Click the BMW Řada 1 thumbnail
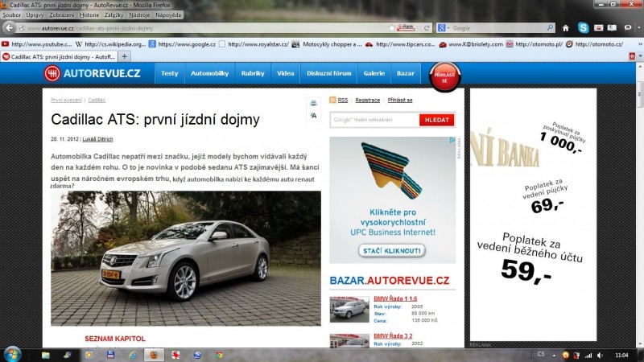This screenshot has width=644, height=362. pyautogui.click(x=349, y=309)
